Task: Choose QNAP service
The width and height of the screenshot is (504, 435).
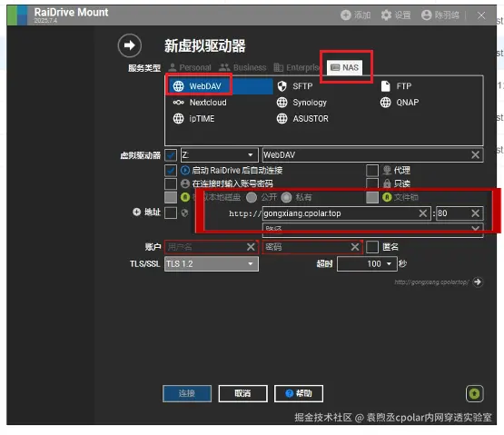Action: coord(400,103)
